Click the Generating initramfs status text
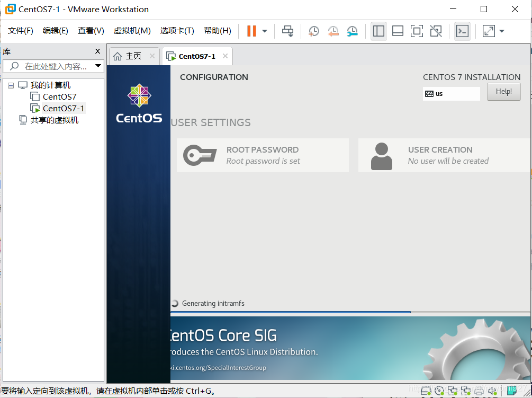The height and width of the screenshot is (398, 532). click(x=213, y=303)
